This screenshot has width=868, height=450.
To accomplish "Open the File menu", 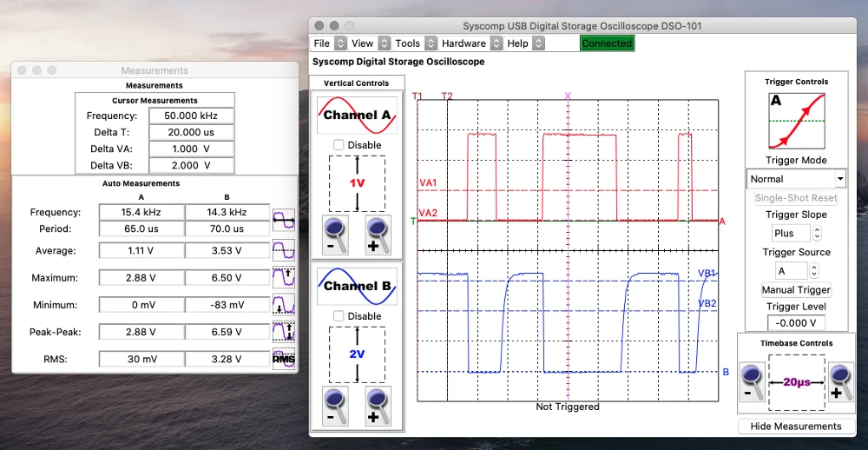I will (329, 43).
